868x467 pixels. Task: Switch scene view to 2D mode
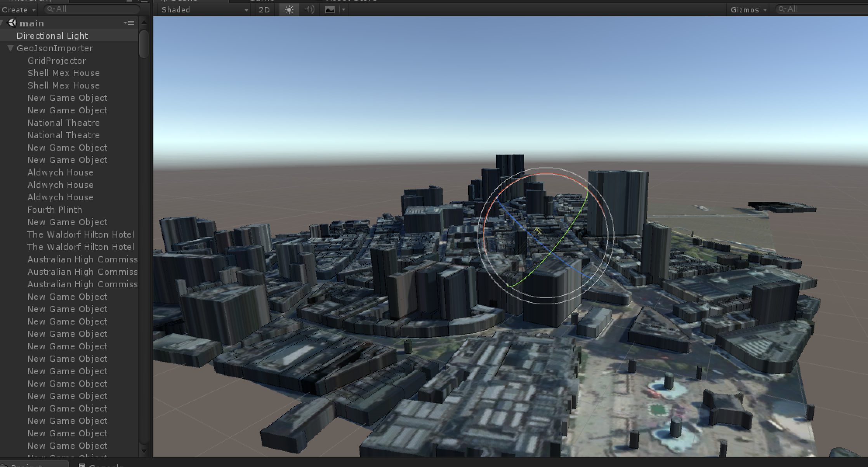click(x=264, y=10)
